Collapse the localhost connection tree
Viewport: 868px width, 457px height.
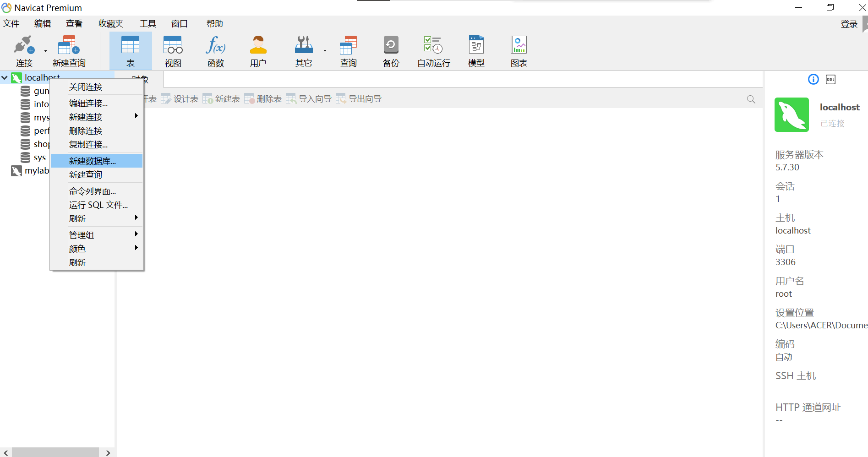pos(5,77)
